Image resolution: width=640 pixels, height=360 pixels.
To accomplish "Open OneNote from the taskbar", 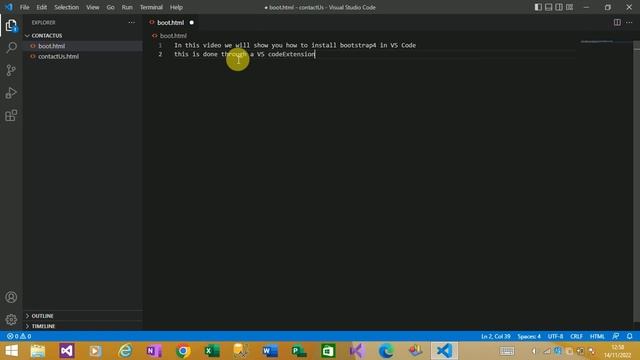I will pos(154,351).
